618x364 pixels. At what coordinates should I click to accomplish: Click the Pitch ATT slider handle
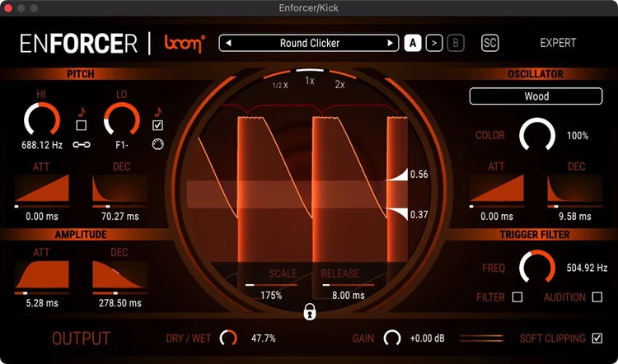(16, 206)
